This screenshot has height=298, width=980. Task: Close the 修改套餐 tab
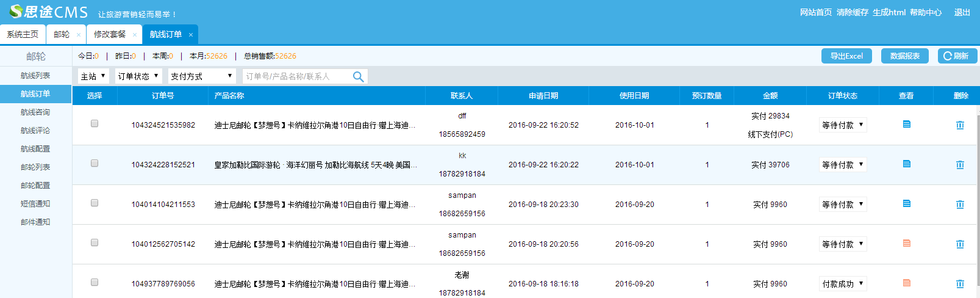coord(135,35)
